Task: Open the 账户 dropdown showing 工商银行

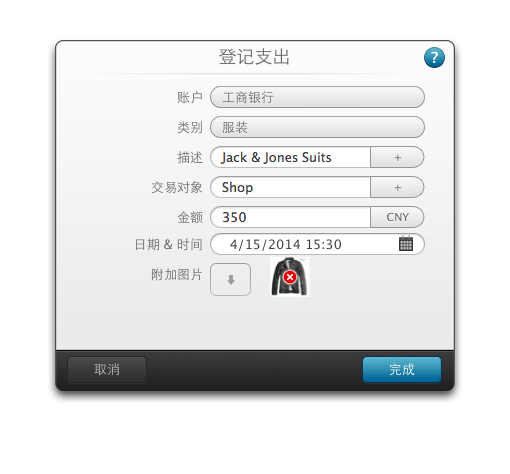Action: [317, 97]
